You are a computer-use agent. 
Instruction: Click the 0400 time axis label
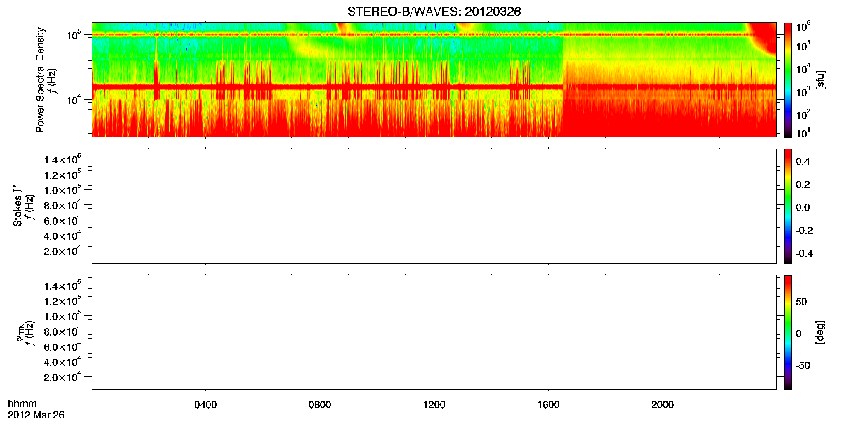pos(205,405)
